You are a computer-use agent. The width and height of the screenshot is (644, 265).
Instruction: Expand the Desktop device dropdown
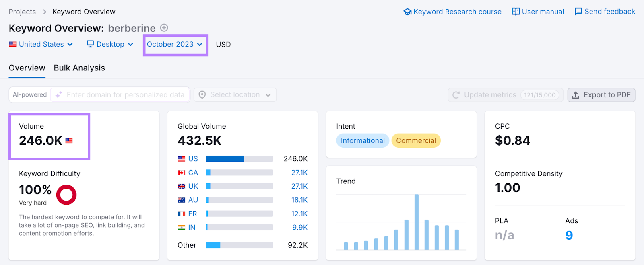pos(110,44)
